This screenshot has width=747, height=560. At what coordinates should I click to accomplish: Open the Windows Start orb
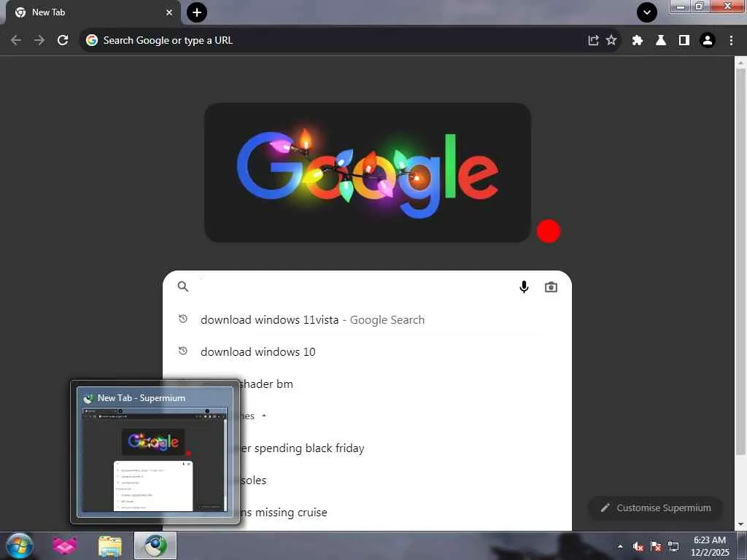point(19,545)
